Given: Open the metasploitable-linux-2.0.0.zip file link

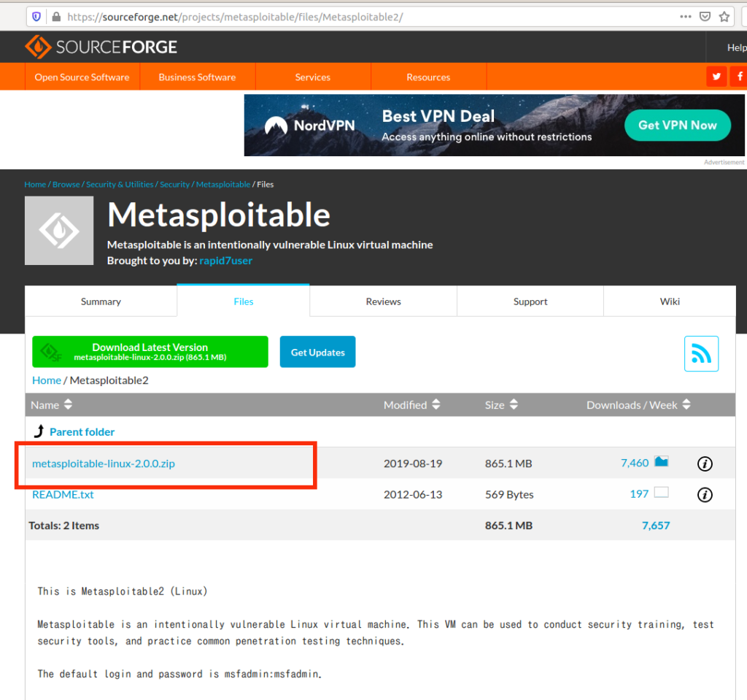Looking at the screenshot, I should coord(104,464).
